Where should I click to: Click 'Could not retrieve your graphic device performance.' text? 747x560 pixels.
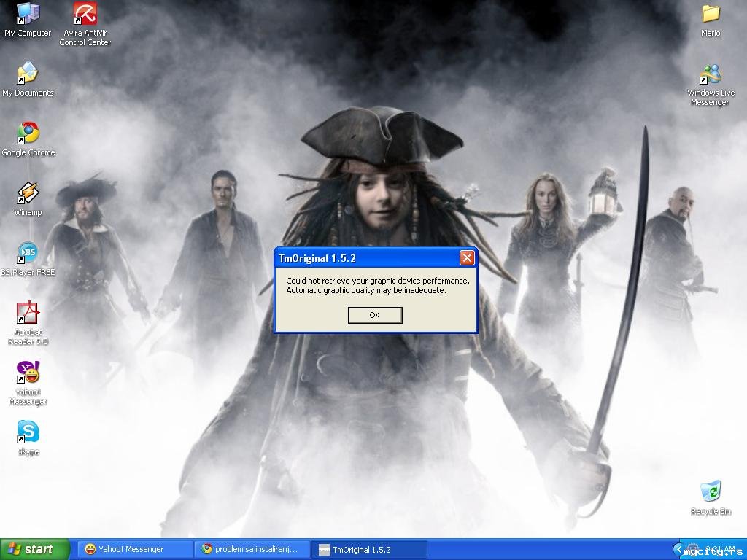coord(378,281)
